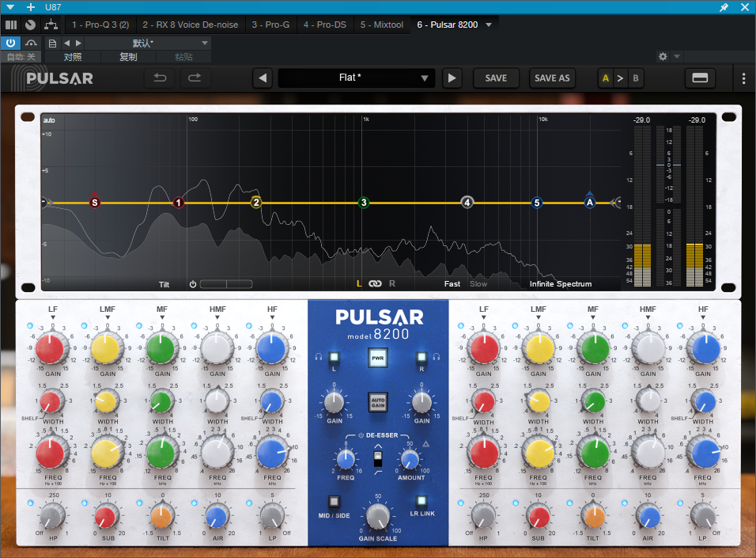Screen dimensions: 756x558
Task: Click the left channel headphone solo icon
Action: tap(318, 357)
